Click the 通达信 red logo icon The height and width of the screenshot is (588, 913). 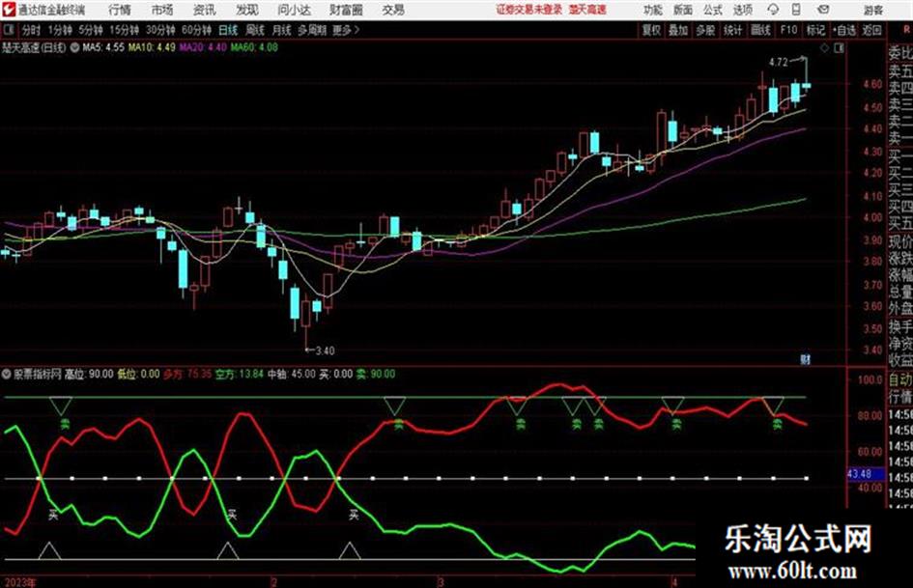click(9, 10)
